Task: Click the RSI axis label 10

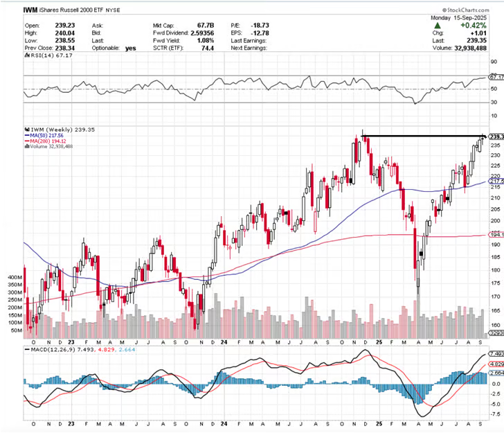Action: [494, 116]
